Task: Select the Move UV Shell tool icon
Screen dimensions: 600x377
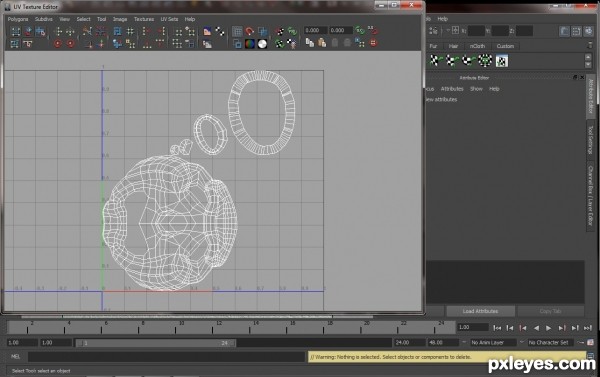Action: point(28,31)
